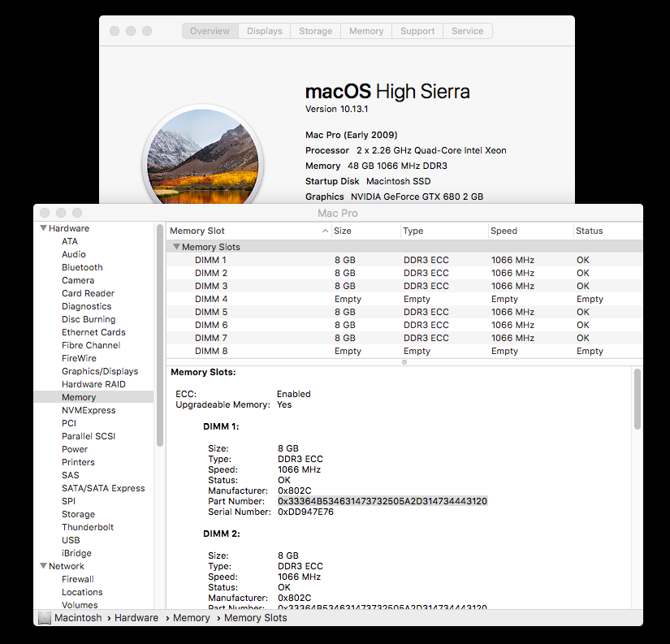Open the Memory tab in About window
The width and height of the screenshot is (670, 644).
point(366,31)
